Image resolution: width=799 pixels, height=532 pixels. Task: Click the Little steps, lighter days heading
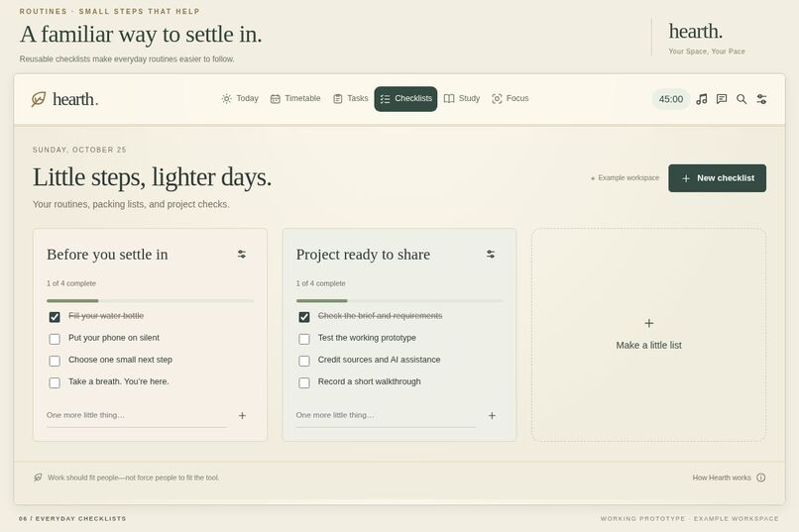[153, 177]
